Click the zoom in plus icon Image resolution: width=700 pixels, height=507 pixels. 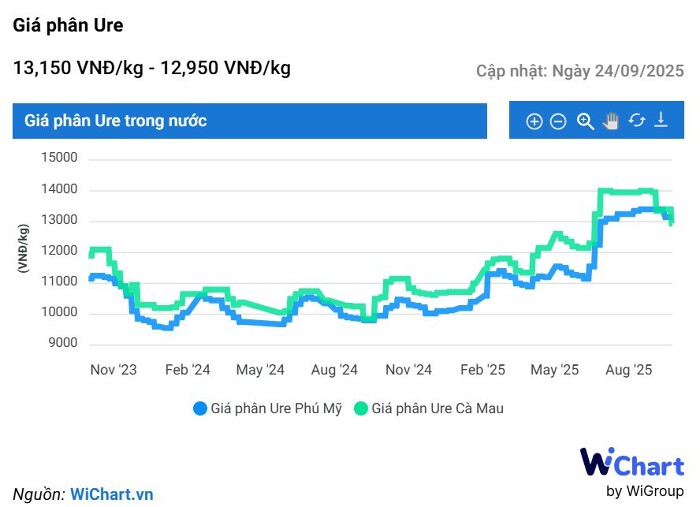point(534,121)
